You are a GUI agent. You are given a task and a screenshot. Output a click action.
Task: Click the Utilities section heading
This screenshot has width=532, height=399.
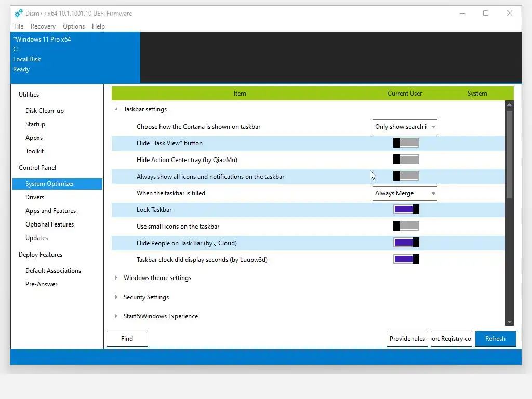point(29,95)
